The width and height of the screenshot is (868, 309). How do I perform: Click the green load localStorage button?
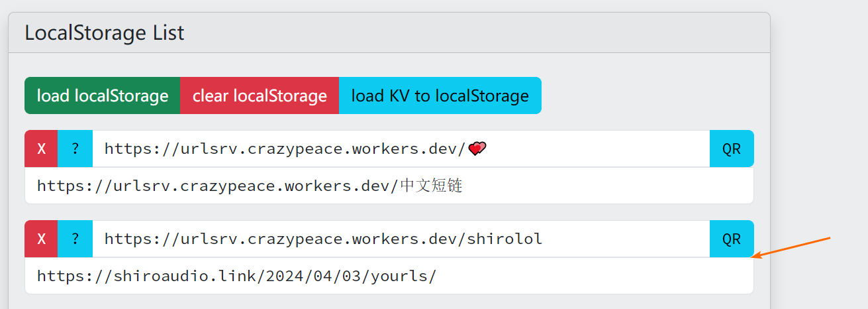click(102, 95)
